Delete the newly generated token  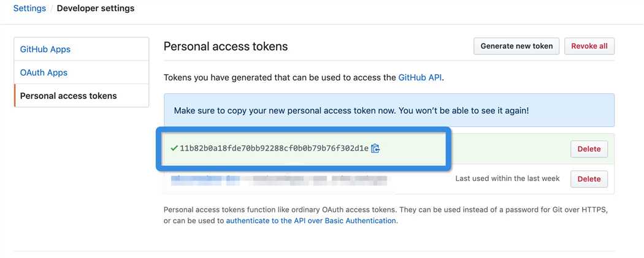click(x=589, y=149)
